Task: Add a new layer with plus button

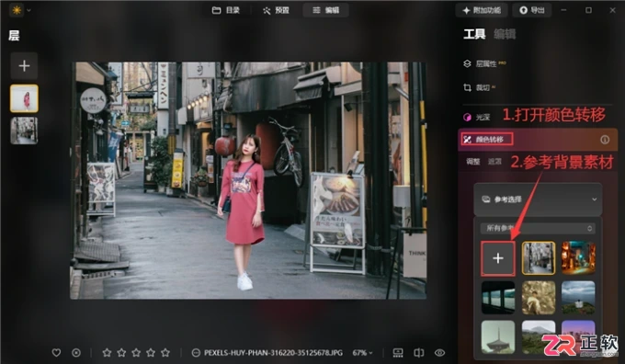Action: pyautogui.click(x=24, y=66)
